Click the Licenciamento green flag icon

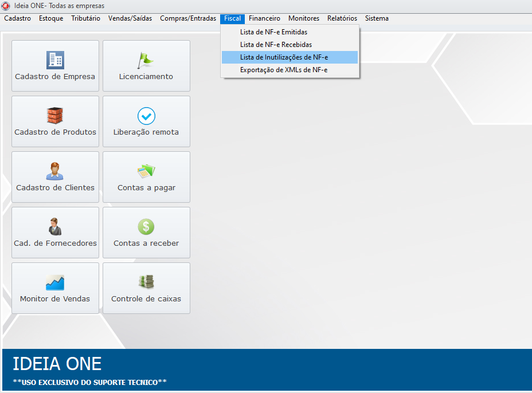click(146, 60)
